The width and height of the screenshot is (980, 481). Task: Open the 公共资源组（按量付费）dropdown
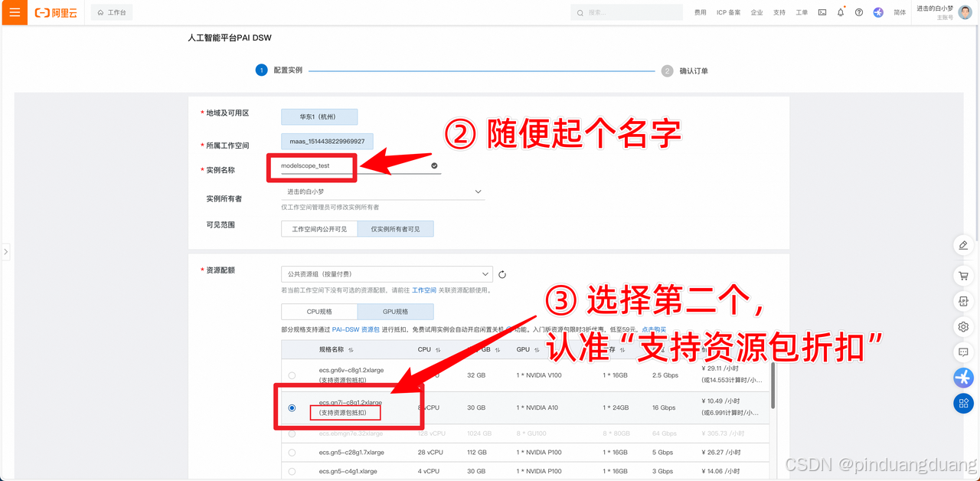point(387,274)
